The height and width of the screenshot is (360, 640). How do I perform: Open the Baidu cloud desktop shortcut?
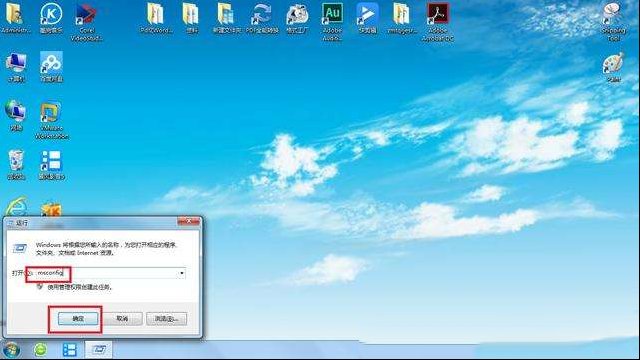pyautogui.click(x=51, y=67)
